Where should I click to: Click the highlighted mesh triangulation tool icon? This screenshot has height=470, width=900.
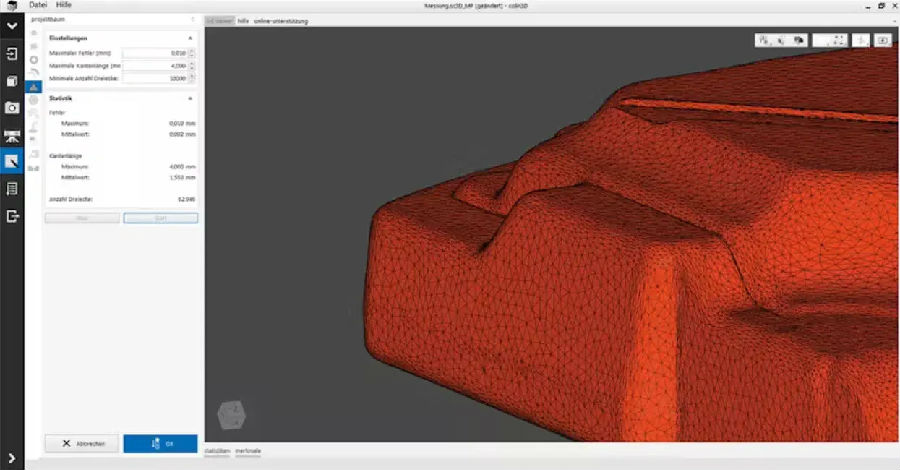pyautogui.click(x=33, y=87)
